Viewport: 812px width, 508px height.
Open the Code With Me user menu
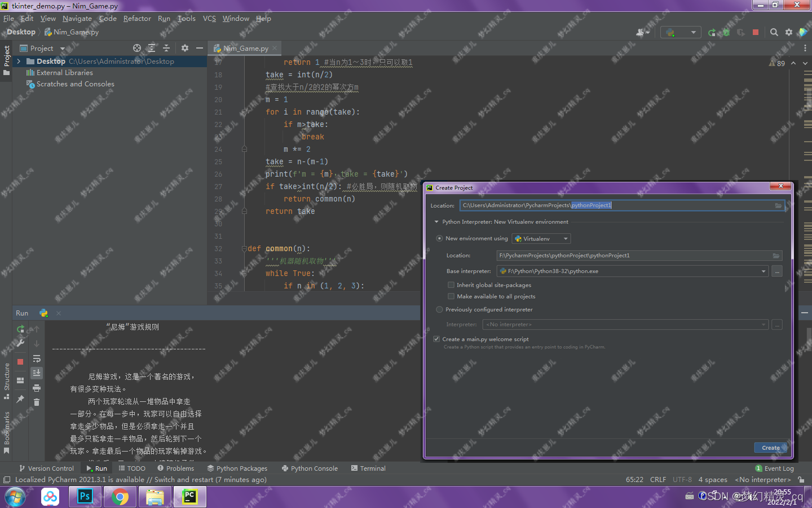643,32
